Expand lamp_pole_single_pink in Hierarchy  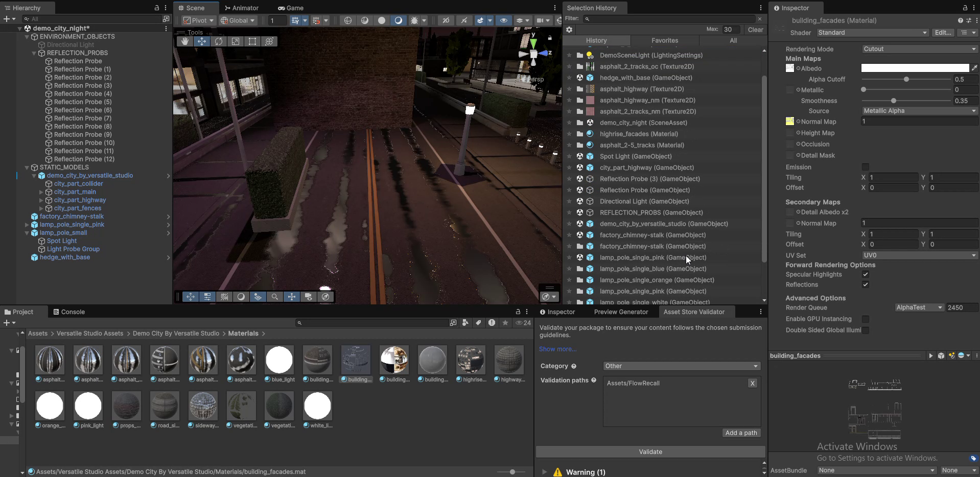(x=27, y=225)
